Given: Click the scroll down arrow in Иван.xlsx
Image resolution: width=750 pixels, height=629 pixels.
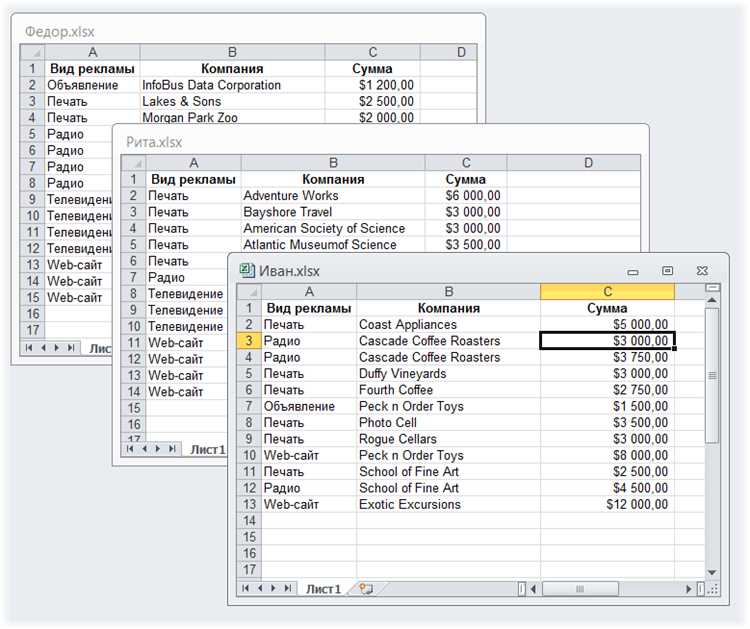Looking at the screenshot, I should coord(712,573).
